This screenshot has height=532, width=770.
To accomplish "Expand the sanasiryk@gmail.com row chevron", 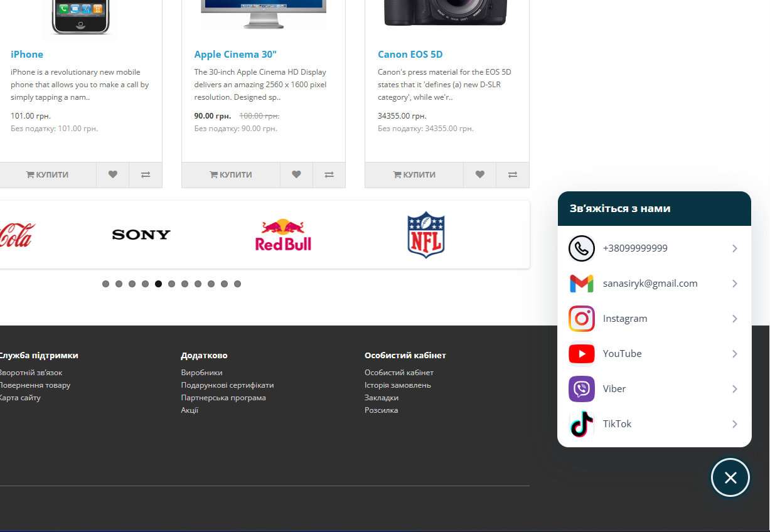I will pos(735,284).
